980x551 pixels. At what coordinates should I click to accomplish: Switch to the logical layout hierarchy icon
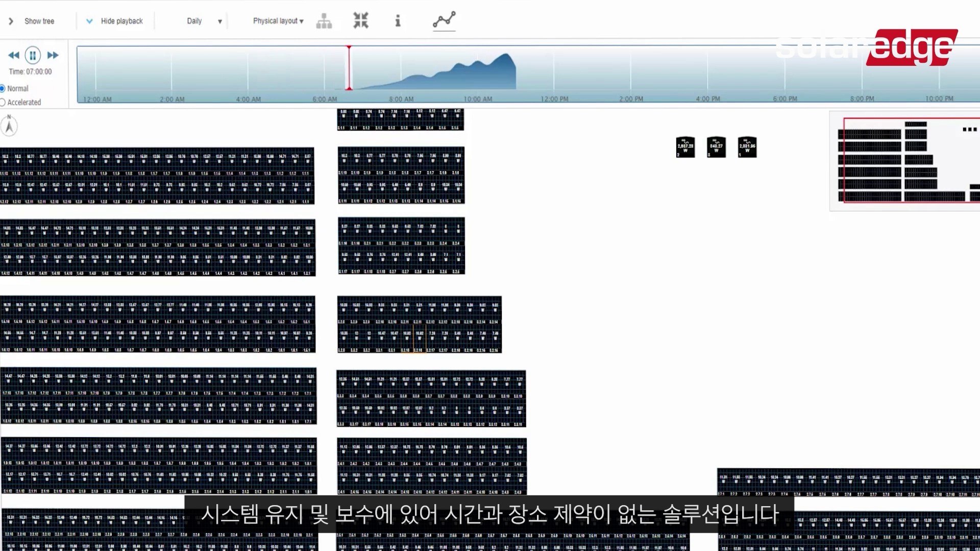(x=324, y=21)
